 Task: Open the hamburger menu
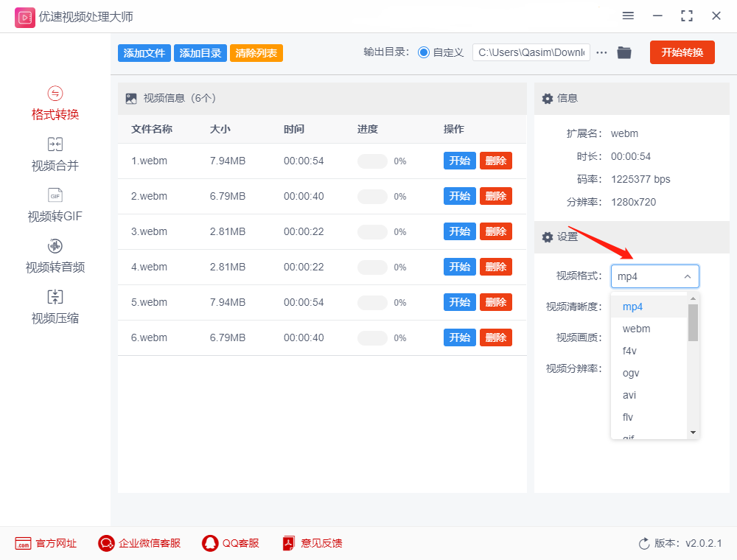pyautogui.click(x=628, y=15)
